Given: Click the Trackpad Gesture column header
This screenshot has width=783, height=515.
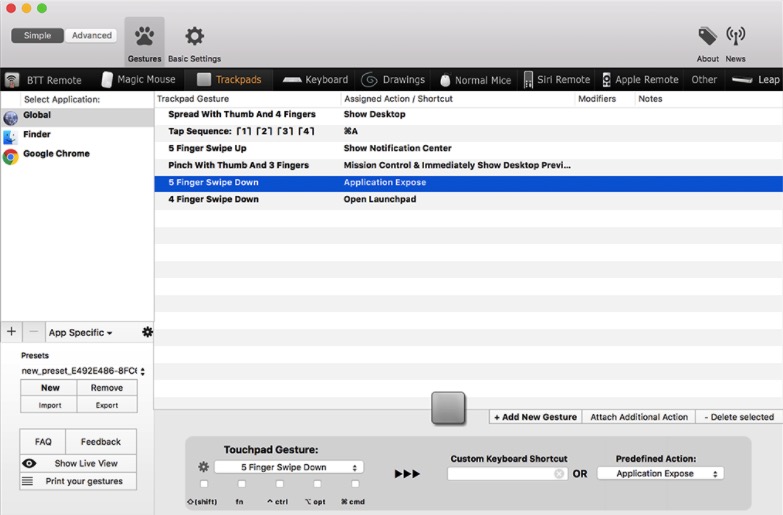Looking at the screenshot, I should 248,99.
